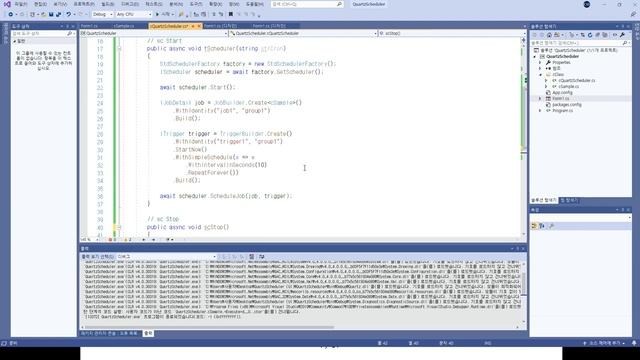Image resolution: width=640 pixels, height=360 pixels.
Task: Click the Save icon in the toolbar
Action: (x=51, y=14)
